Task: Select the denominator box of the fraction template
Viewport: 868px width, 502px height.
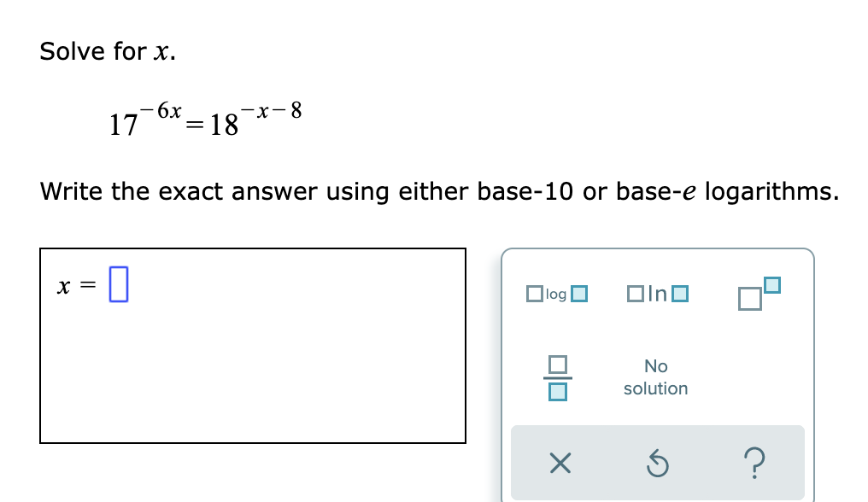Action: (556, 394)
